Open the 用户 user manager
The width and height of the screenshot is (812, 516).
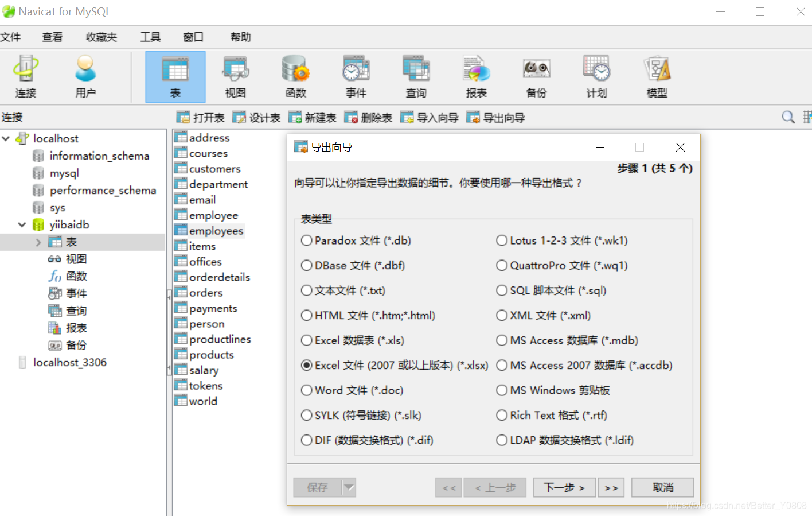[x=85, y=77]
